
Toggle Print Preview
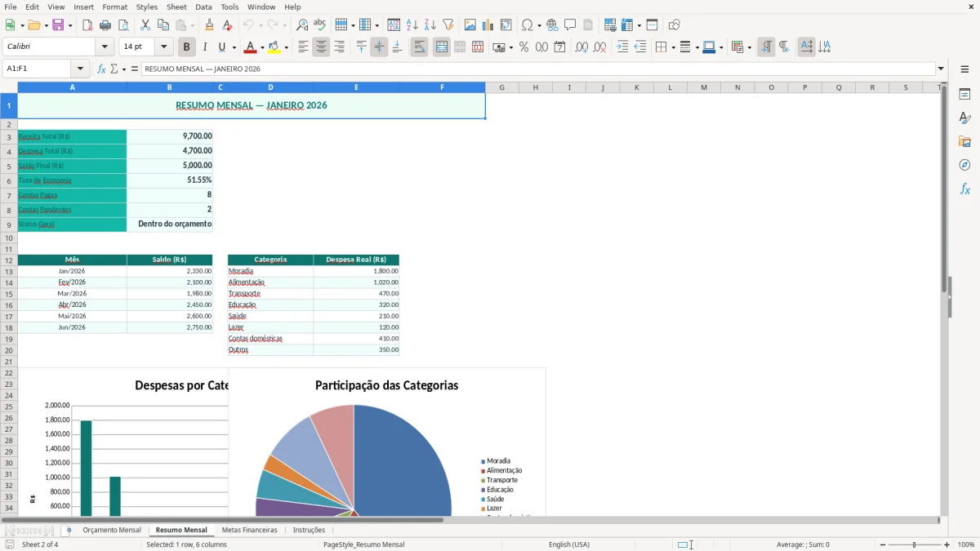tap(123, 25)
